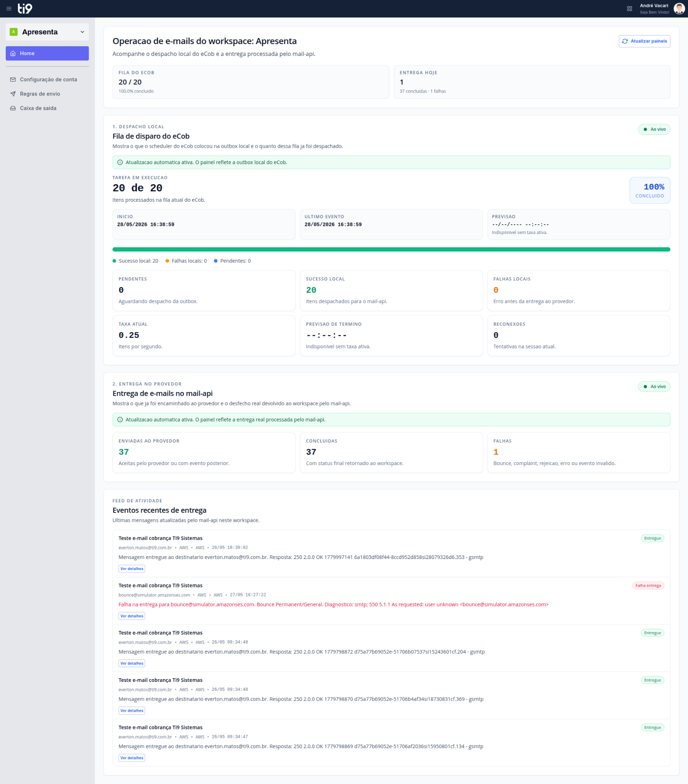
Task: Open Ver detalhes for the 28/05 delivered event
Action: point(132,569)
